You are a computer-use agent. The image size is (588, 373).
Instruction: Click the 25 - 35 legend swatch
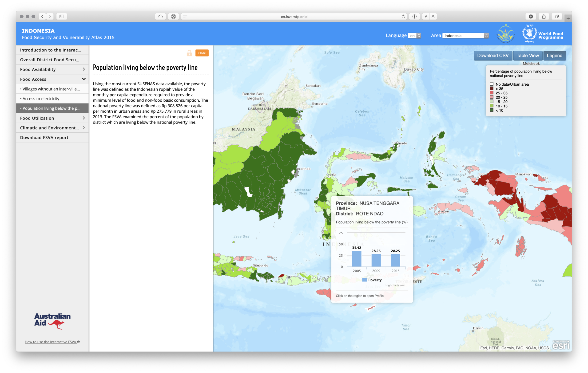[492, 93]
